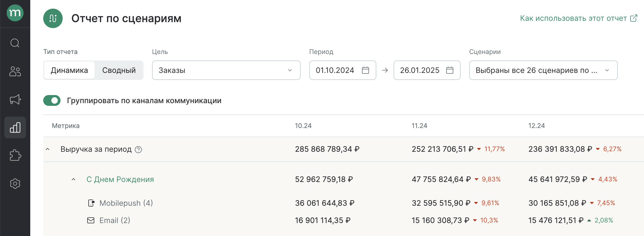Open reports bar chart section
Image resolution: width=644 pixels, height=236 pixels.
coord(15,127)
